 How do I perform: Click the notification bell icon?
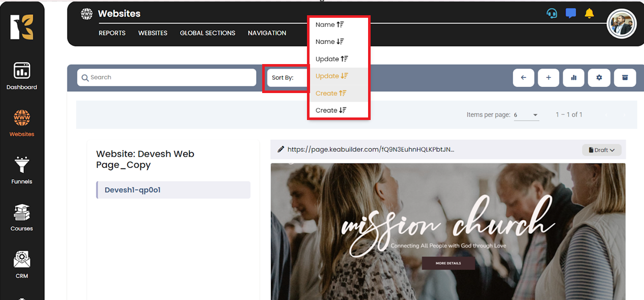pyautogui.click(x=589, y=14)
